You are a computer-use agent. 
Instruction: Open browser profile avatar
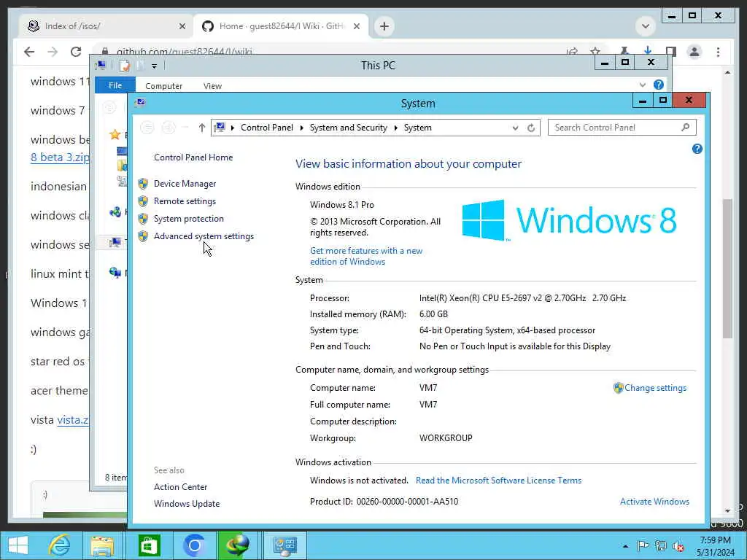point(694,52)
